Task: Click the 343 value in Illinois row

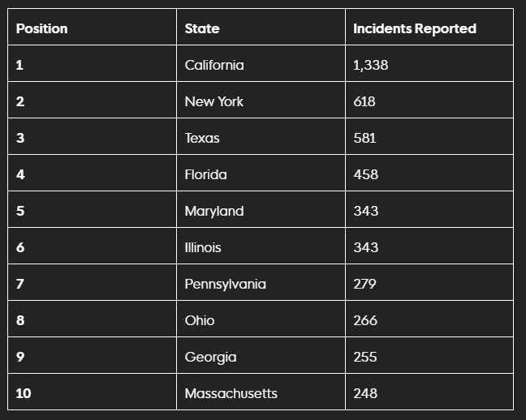Action: (366, 247)
